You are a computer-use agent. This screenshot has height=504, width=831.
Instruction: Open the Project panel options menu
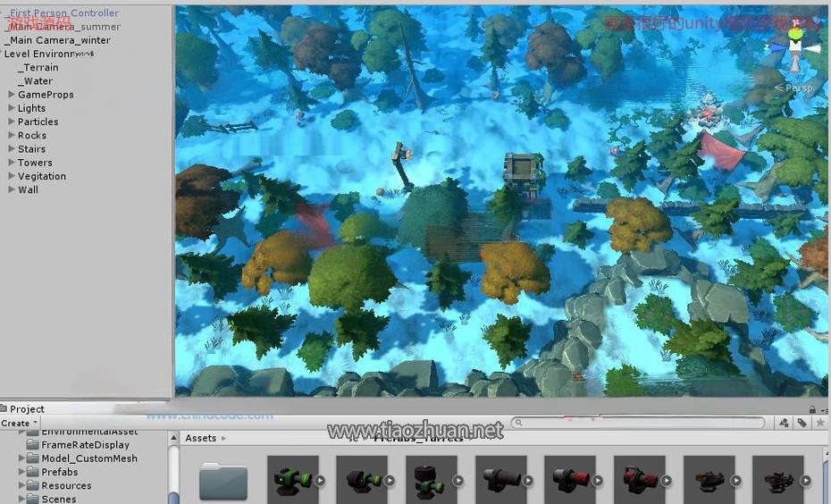pyautogui.click(x=824, y=410)
